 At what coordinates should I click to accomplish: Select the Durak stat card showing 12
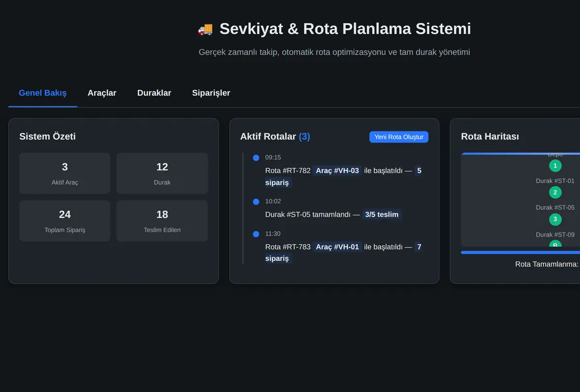pos(162,173)
